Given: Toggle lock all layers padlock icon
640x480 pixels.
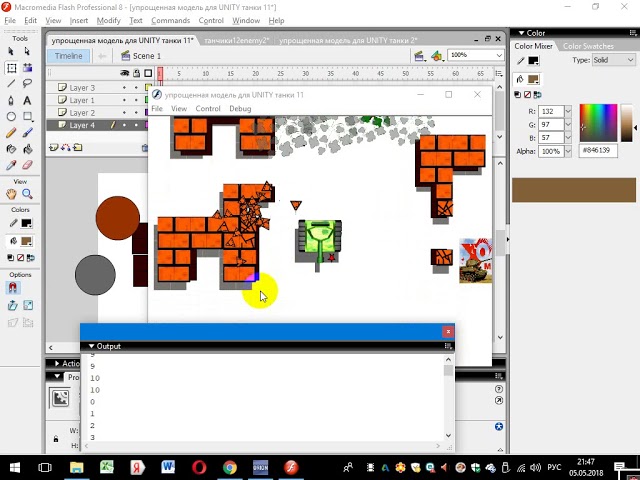Looking at the screenshot, I should pyautogui.click(x=137, y=73).
